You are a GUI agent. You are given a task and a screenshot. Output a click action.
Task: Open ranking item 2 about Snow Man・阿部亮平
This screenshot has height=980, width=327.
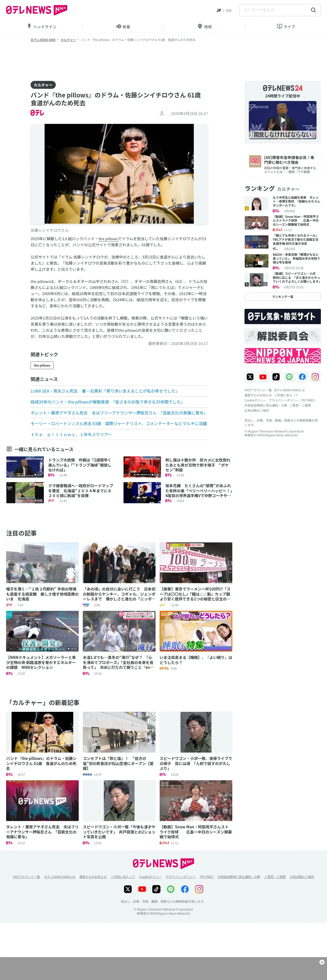pos(282,223)
